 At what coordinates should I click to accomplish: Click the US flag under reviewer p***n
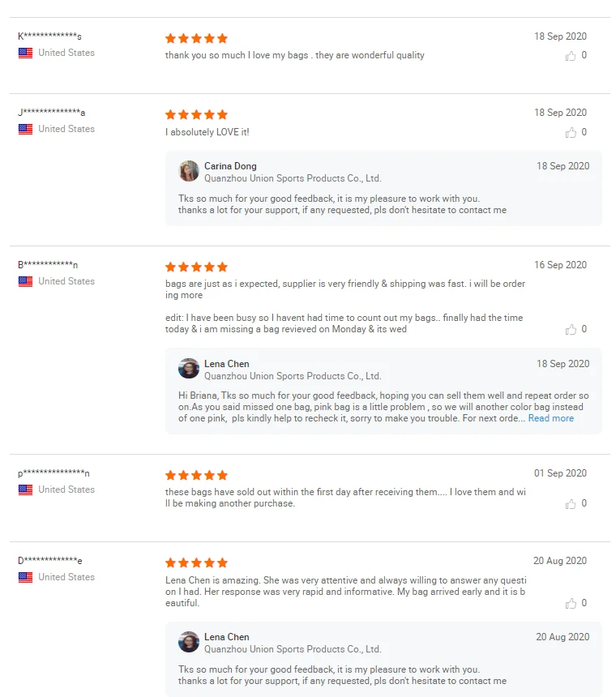tap(25, 490)
